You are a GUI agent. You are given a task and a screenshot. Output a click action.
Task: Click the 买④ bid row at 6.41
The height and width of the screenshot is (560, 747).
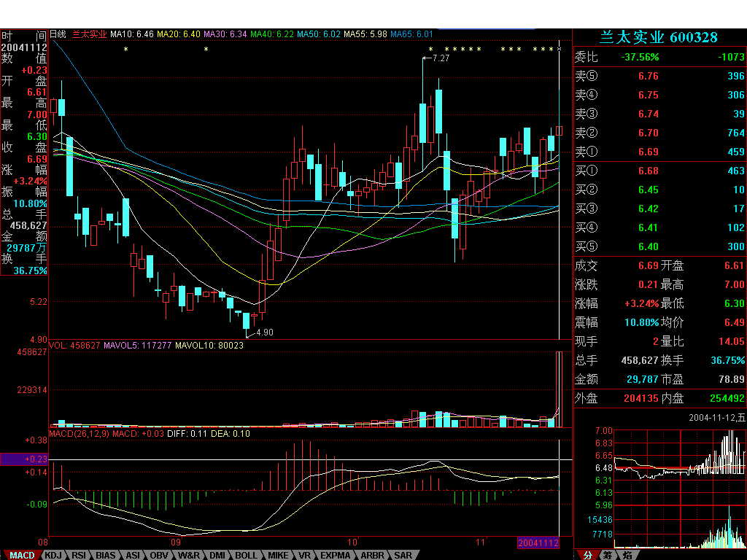(659, 227)
